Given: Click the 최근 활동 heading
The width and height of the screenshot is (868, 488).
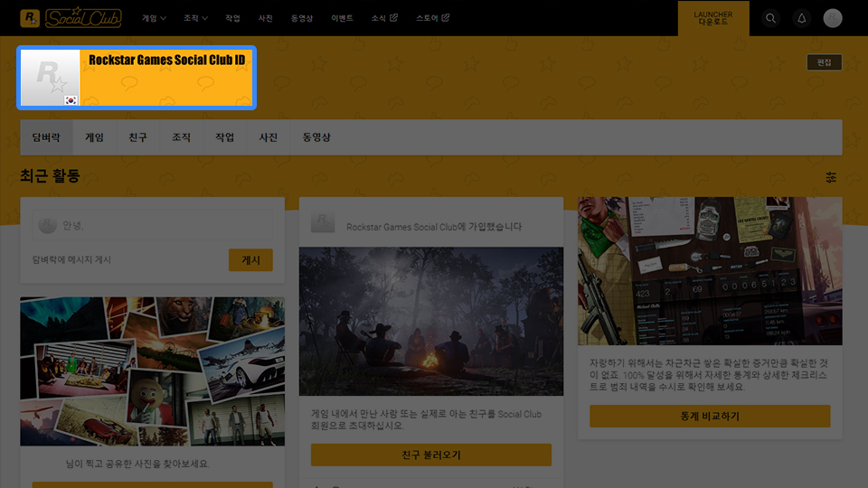Looking at the screenshot, I should tap(51, 176).
